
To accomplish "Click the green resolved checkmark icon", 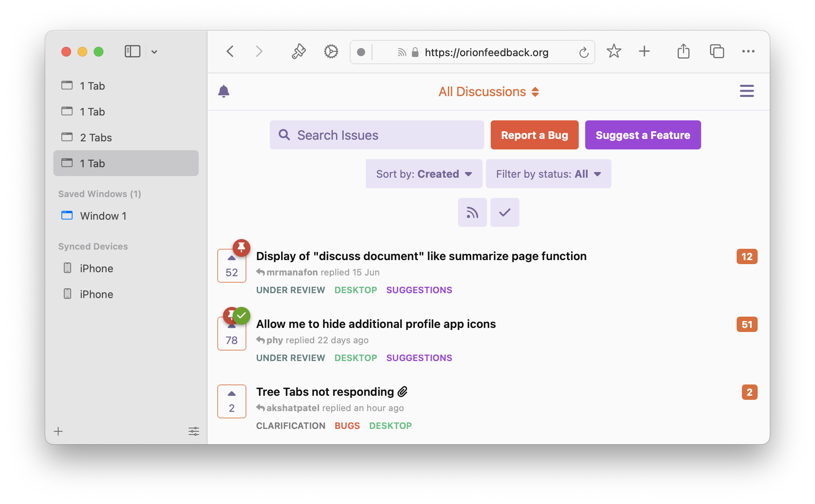I will (x=242, y=315).
